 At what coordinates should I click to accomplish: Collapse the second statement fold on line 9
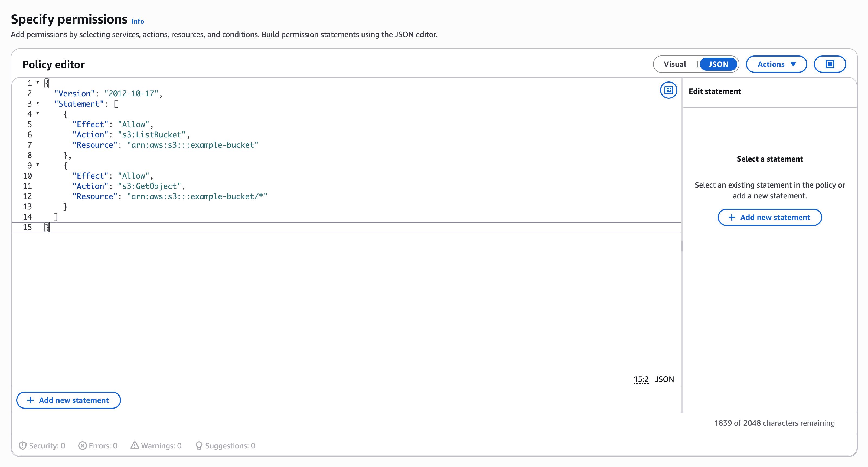(38, 165)
